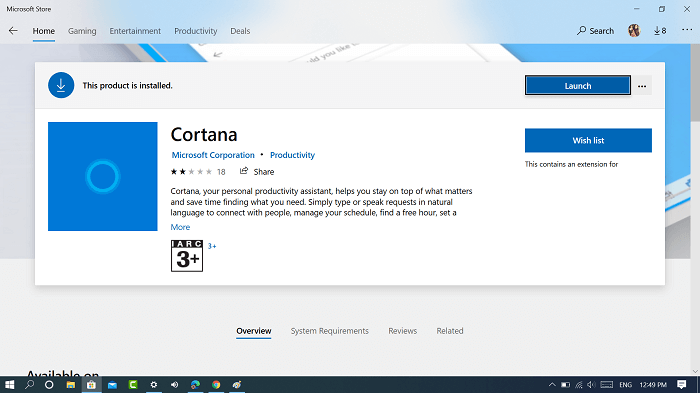Click the Cortana app logo tile

point(103,176)
